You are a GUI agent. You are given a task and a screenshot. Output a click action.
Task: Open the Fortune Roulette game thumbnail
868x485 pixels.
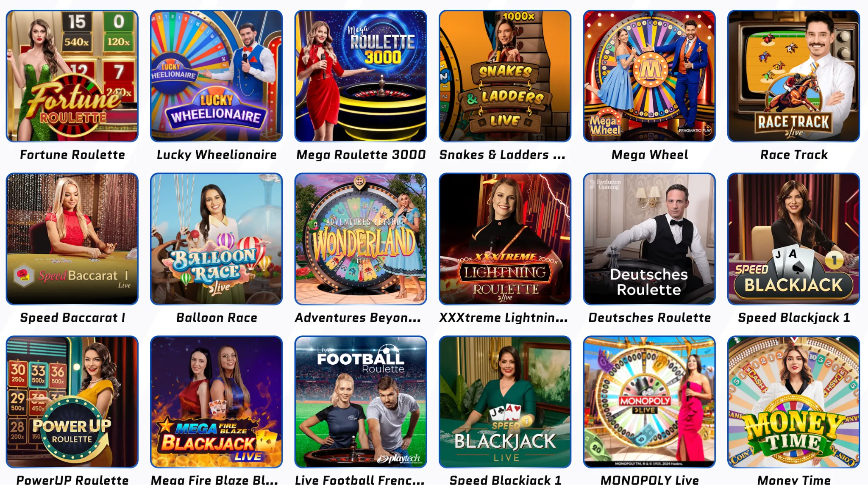click(72, 76)
